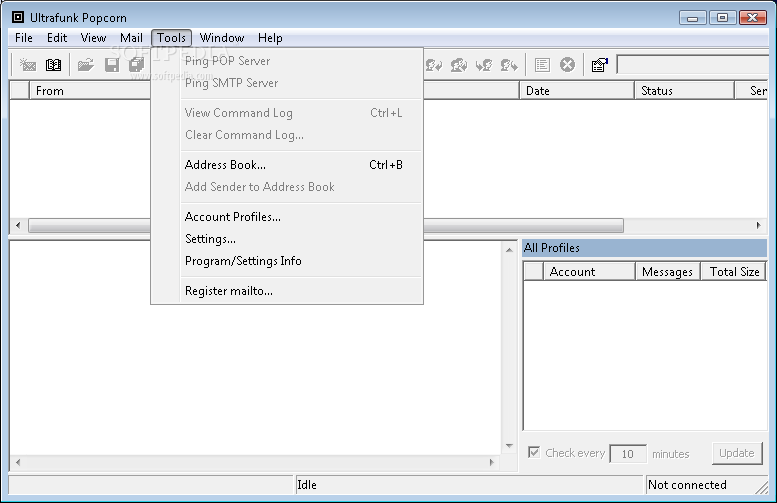The height and width of the screenshot is (503, 777).
Task: Click the preview pane scroll-down arrow
Action: (509, 446)
